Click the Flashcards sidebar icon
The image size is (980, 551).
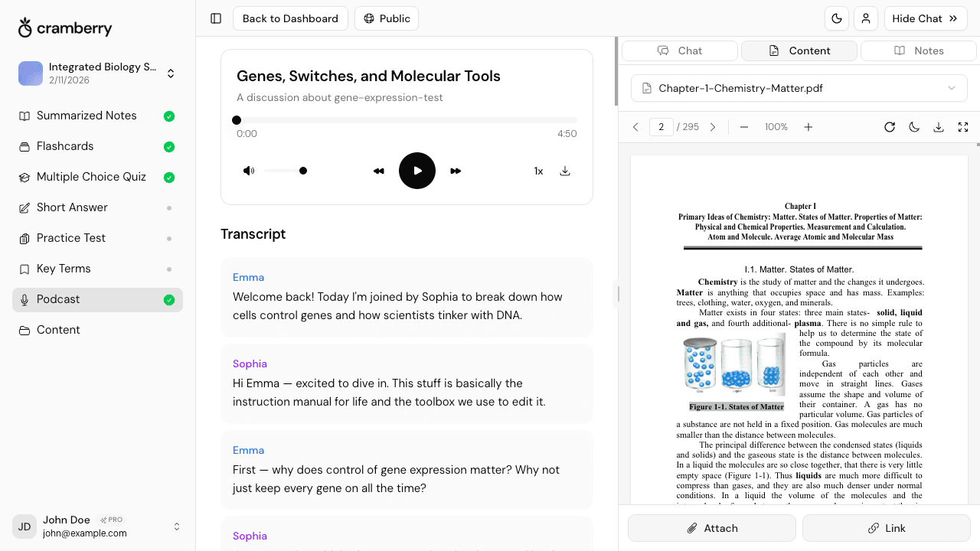[x=25, y=146]
